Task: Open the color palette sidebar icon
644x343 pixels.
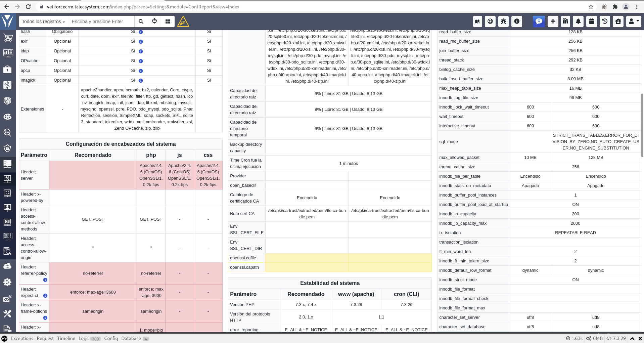Action: (8, 117)
